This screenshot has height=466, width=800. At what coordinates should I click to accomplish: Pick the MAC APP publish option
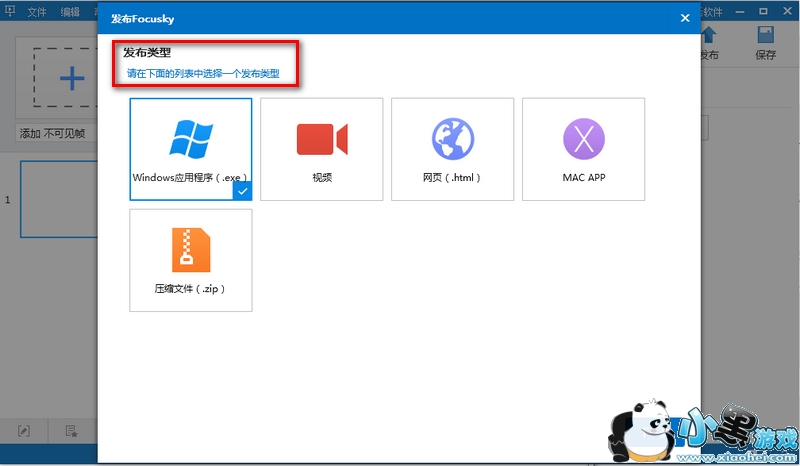[x=584, y=149]
